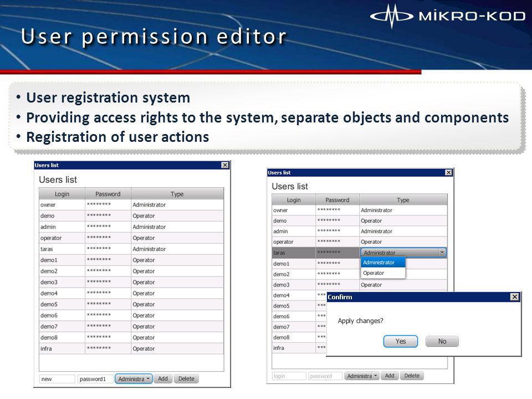Image resolution: width=532 pixels, height=399 pixels.
Task: Click the Mikro-Kod logo
Action: (448, 16)
